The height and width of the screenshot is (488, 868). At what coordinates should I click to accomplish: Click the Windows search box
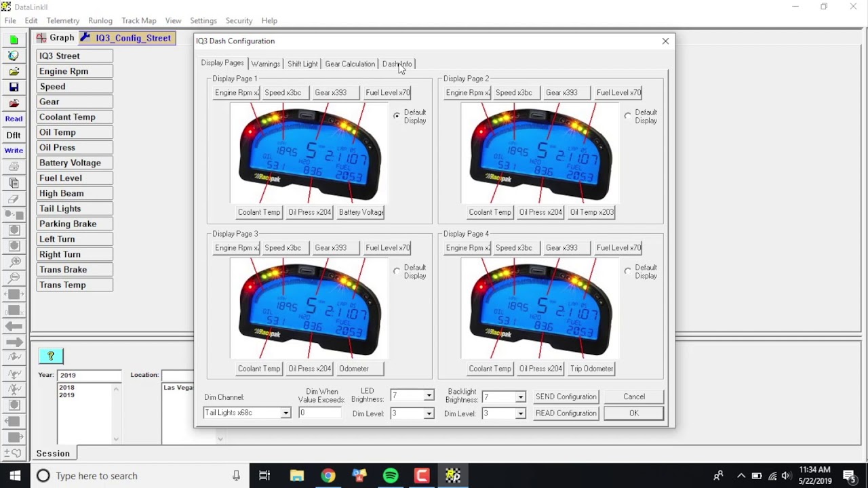139,476
